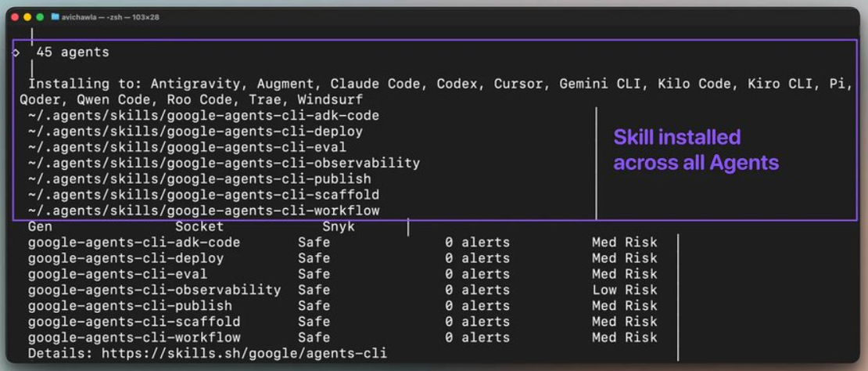Click google-agents-cli-observability in the risk table

[x=155, y=290]
